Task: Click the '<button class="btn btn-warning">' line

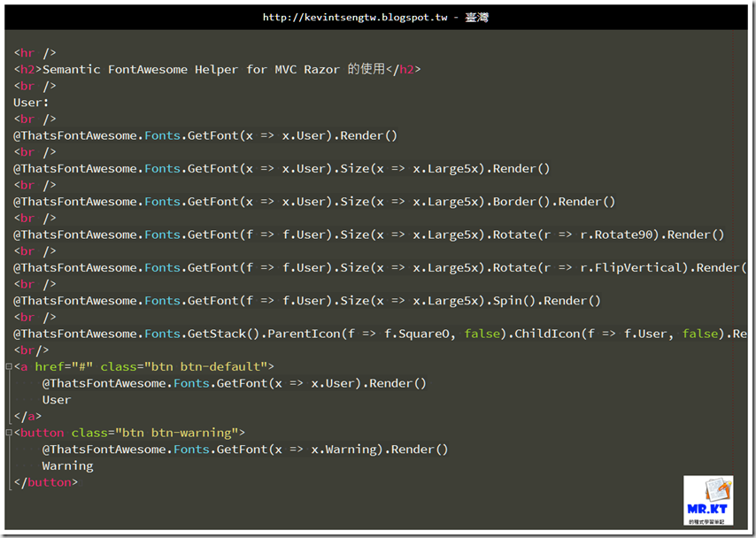Action: pyautogui.click(x=129, y=433)
